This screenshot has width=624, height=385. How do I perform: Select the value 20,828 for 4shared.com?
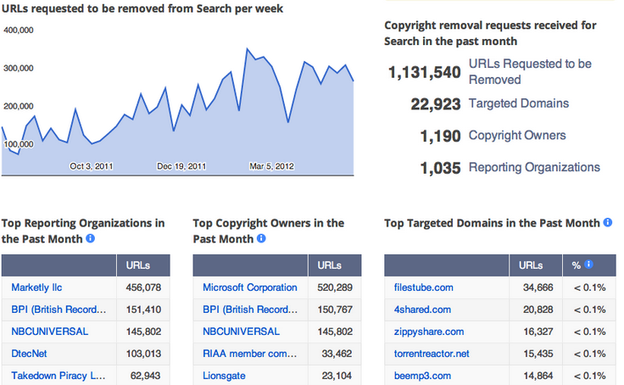[538, 309]
